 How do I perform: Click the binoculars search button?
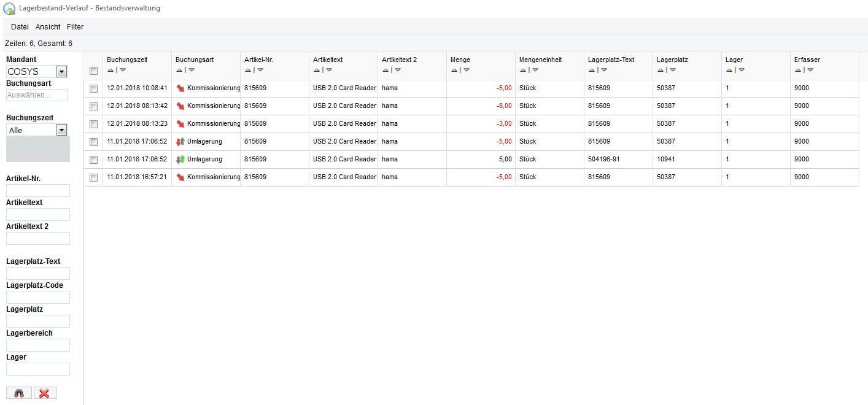(19, 393)
